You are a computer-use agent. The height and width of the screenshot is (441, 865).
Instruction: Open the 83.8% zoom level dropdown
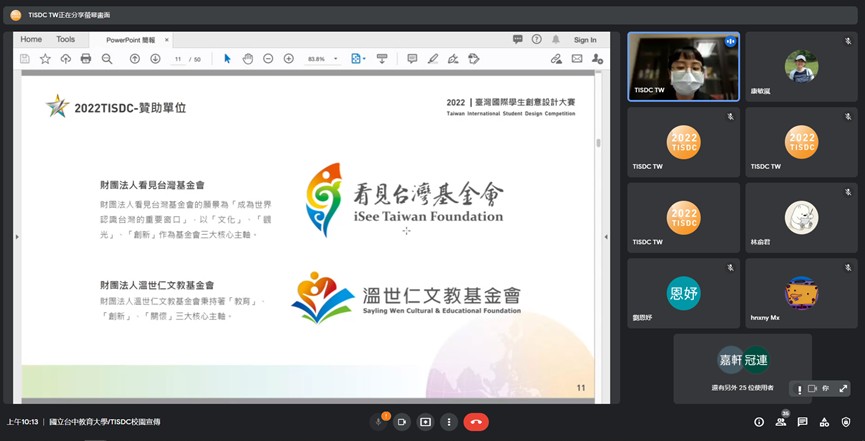pyautogui.click(x=322, y=59)
